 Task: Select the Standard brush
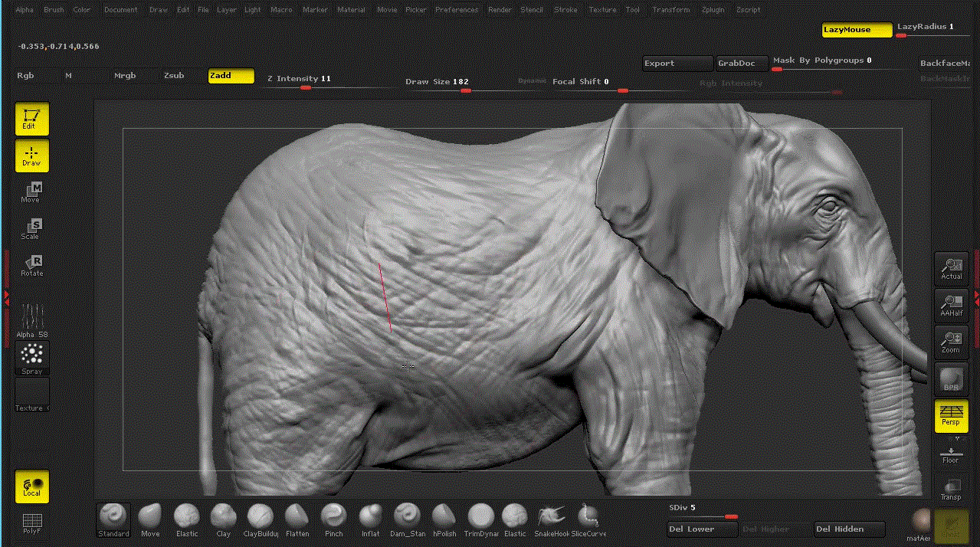(113, 519)
